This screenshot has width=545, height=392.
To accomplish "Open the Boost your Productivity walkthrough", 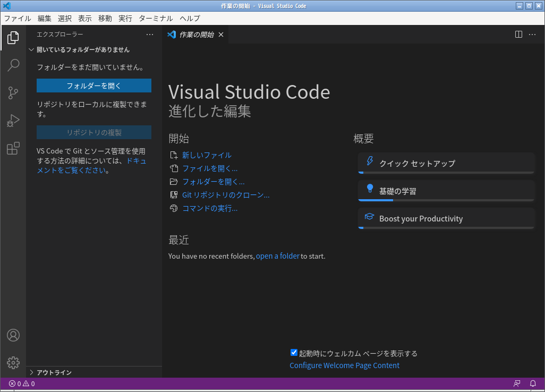I will click(x=446, y=219).
